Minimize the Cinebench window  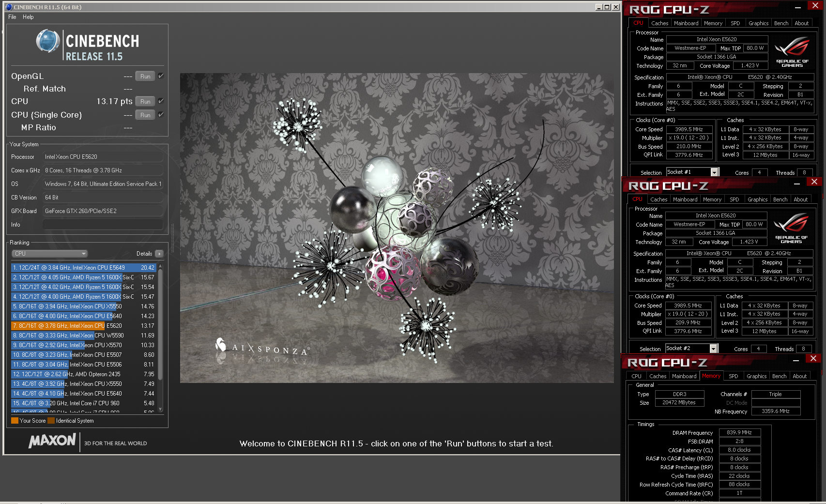tap(599, 7)
